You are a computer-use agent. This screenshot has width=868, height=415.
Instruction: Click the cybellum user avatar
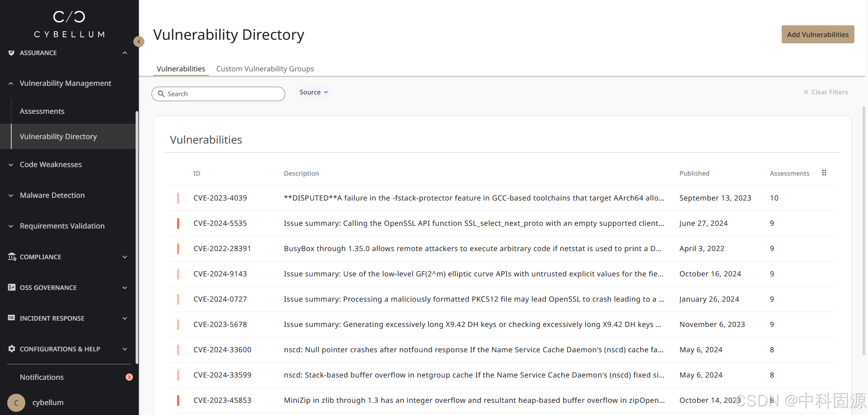pos(16,402)
